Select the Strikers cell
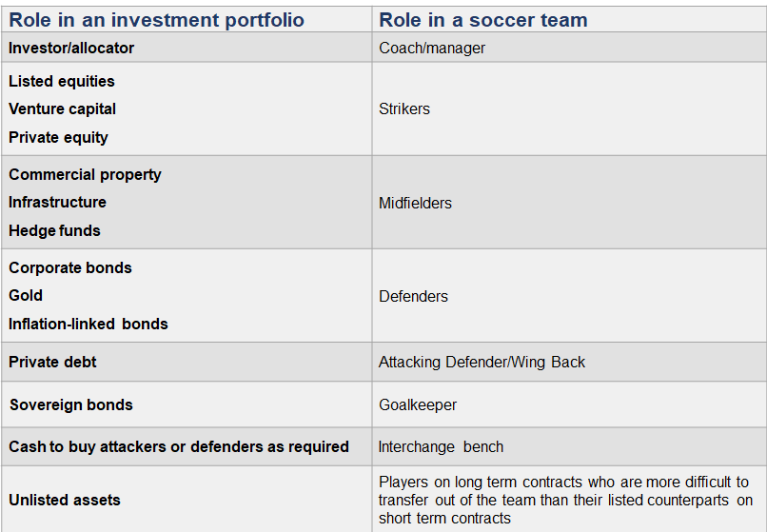 point(404,108)
